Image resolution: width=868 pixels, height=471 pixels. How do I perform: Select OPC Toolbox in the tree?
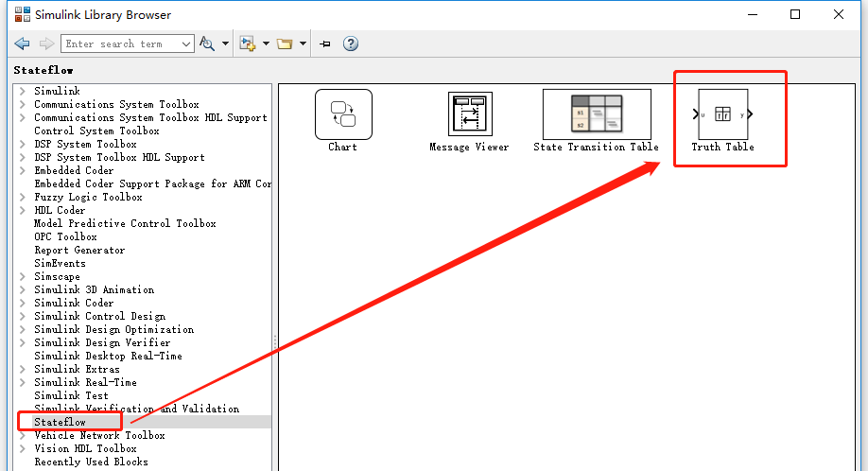[65, 236]
